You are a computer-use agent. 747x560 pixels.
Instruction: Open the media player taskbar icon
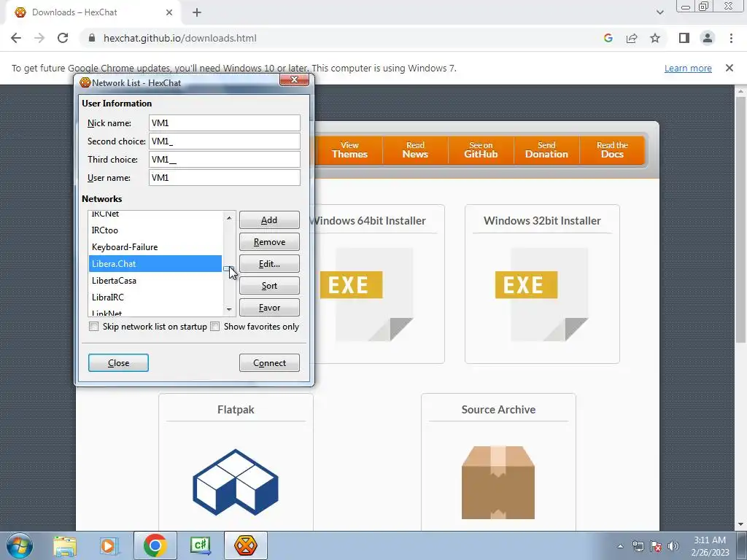pos(109,545)
